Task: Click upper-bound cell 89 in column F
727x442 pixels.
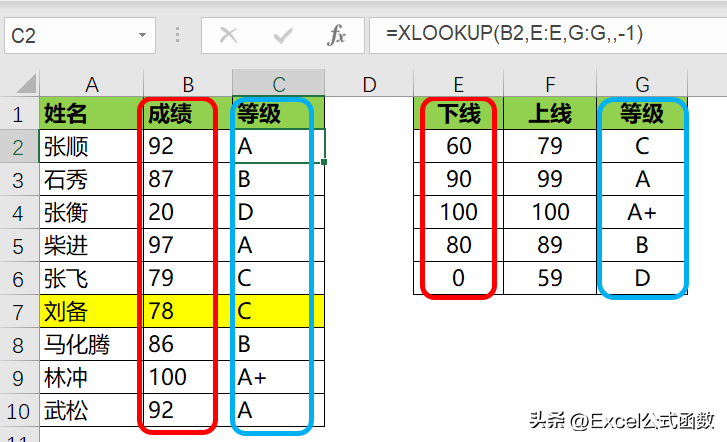Action: click(550, 245)
